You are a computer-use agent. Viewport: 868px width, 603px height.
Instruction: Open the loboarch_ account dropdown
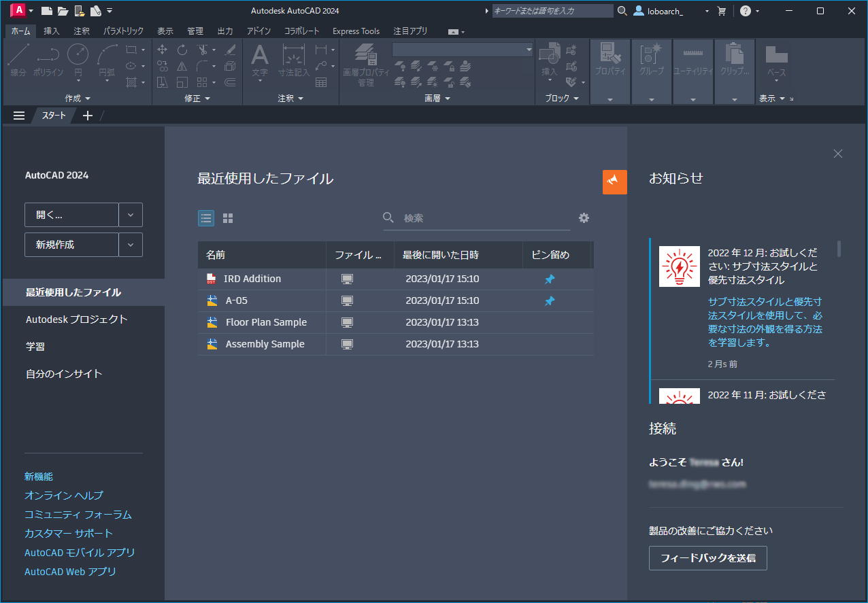tap(707, 12)
